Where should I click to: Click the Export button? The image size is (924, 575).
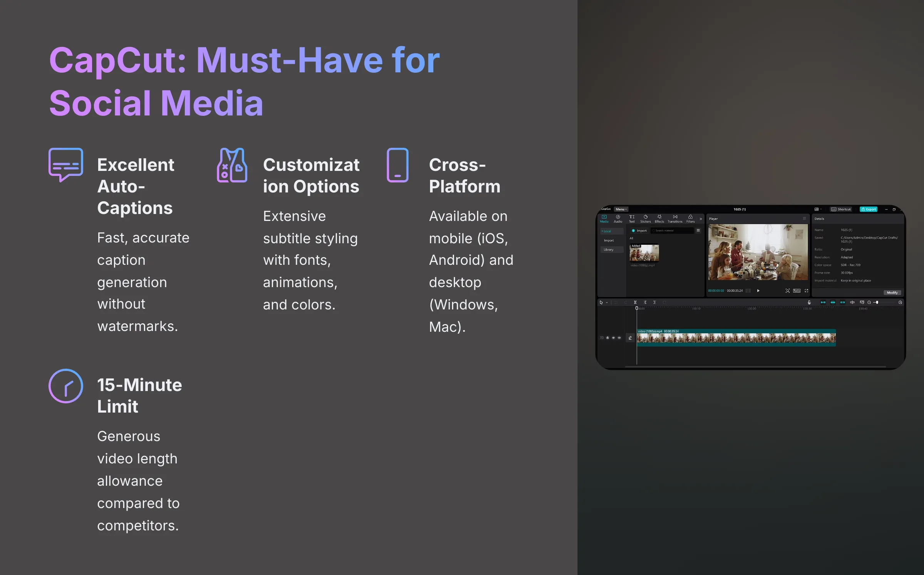tap(869, 209)
